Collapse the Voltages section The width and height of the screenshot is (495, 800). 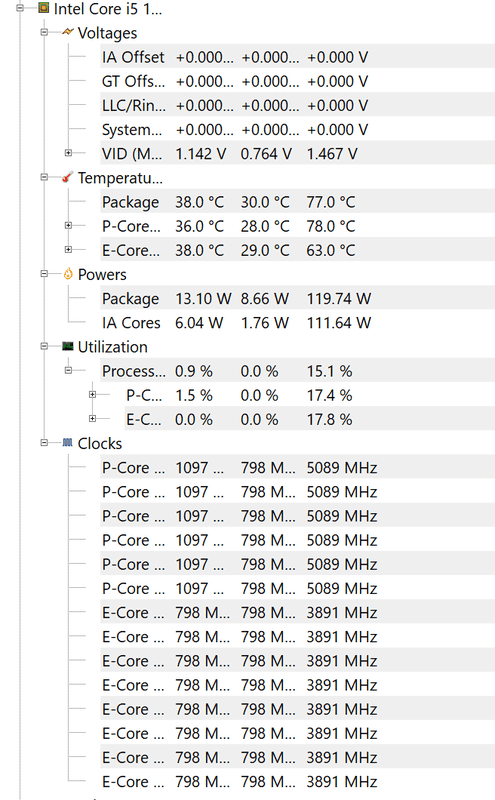[x=44, y=32]
